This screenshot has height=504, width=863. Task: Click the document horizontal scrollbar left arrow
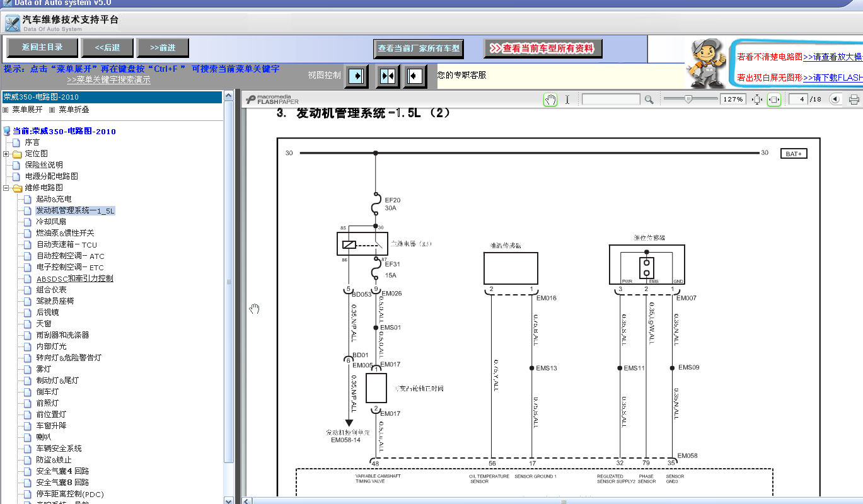click(x=248, y=501)
